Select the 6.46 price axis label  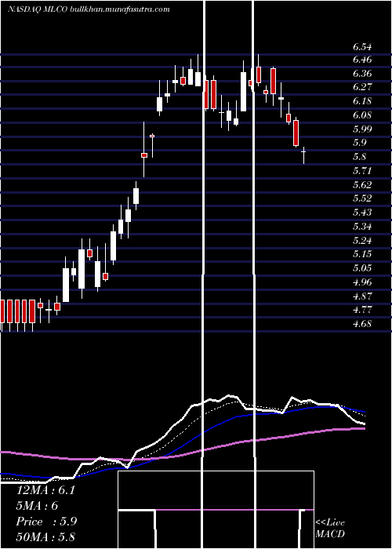coord(362,60)
